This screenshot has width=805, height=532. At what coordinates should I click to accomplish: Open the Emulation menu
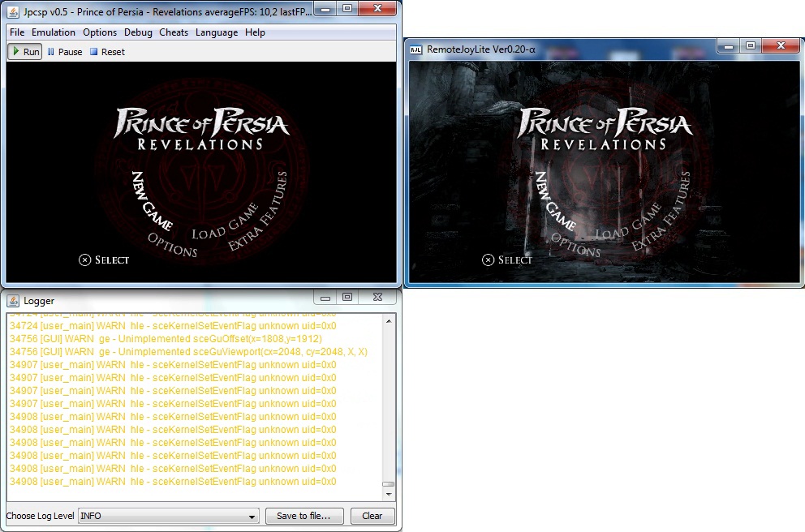(x=54, y=32)
